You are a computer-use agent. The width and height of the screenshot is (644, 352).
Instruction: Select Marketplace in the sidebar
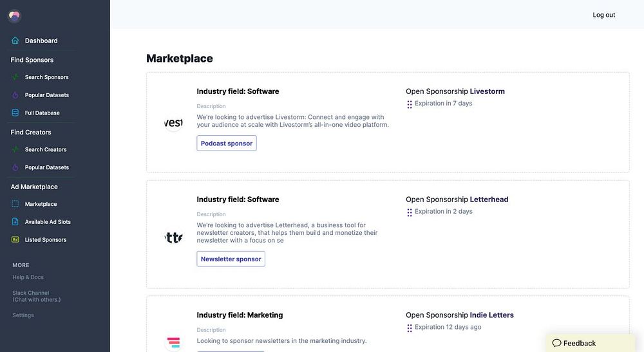41,204
